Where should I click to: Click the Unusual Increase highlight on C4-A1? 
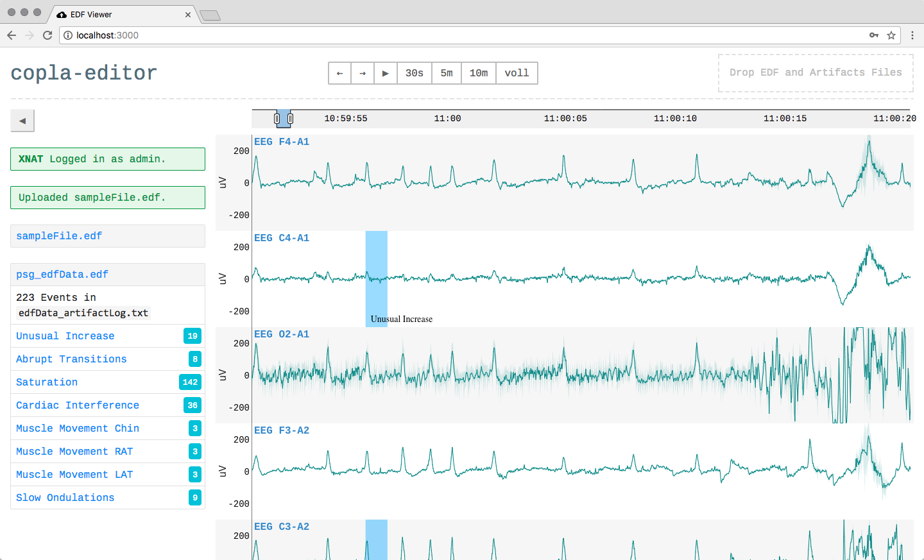tap(377, 279)
